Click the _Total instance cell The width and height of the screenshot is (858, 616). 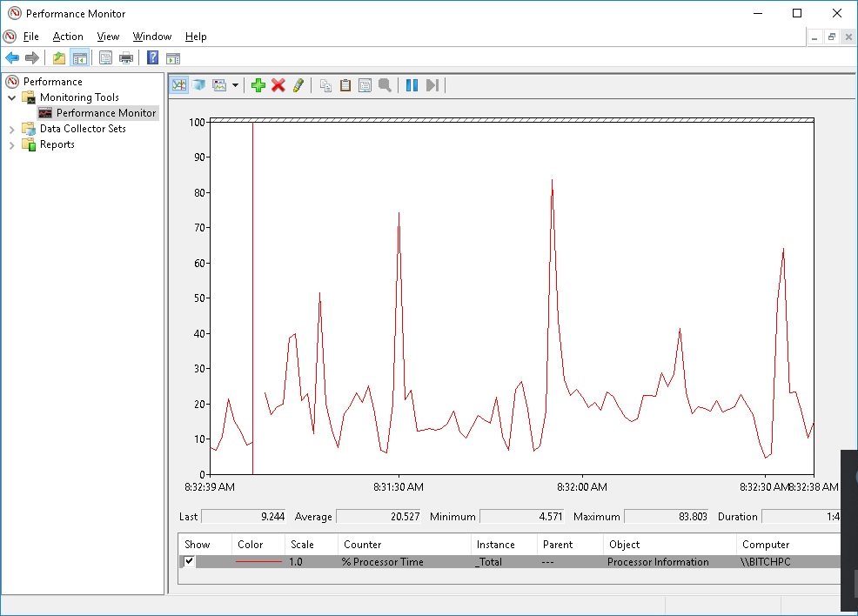click(488, 562)
